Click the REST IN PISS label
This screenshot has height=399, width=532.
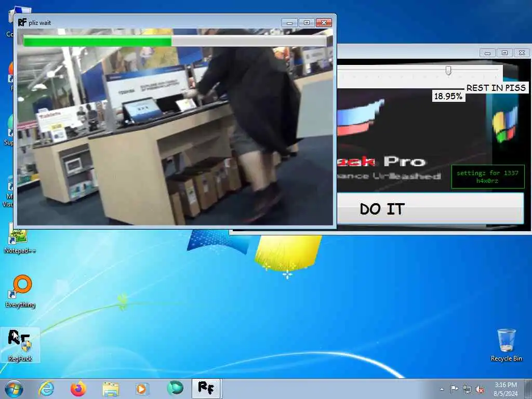click(x=496, y=87)
